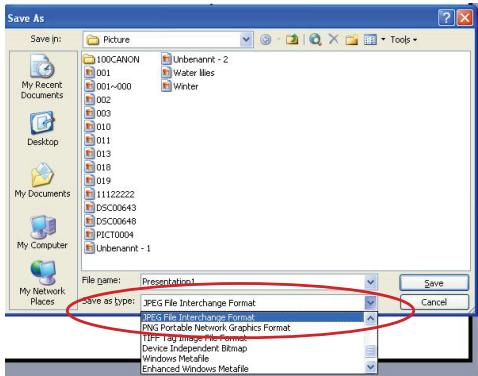This screenshot has width=478, height=376.
Task: Open My Recent Documents location
Action: point(42,77)
